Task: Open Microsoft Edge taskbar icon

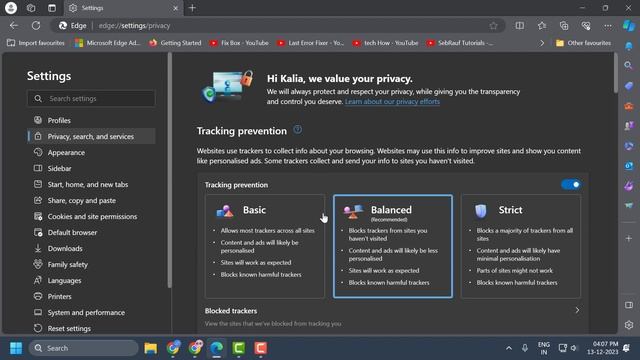Action: click(216, 348)
